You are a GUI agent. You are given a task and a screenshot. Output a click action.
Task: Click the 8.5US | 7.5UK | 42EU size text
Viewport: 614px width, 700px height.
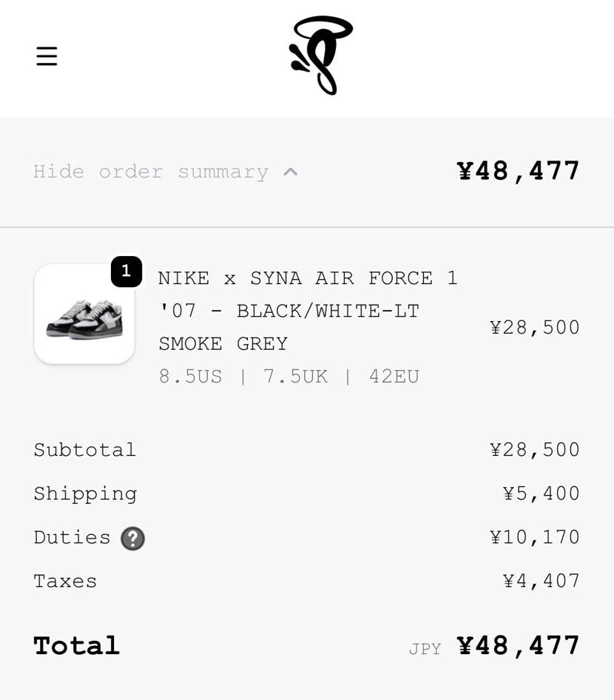[x=289, y=377]
